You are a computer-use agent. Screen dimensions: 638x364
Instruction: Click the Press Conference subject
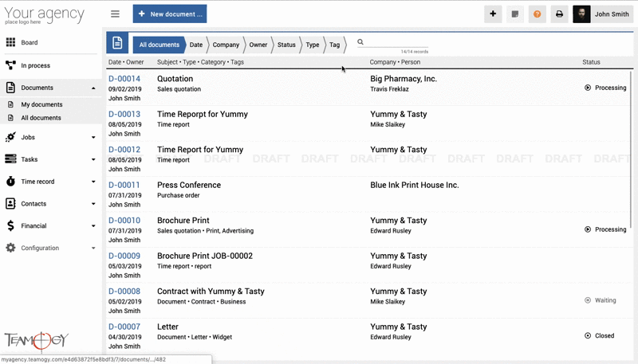[189, 185]
